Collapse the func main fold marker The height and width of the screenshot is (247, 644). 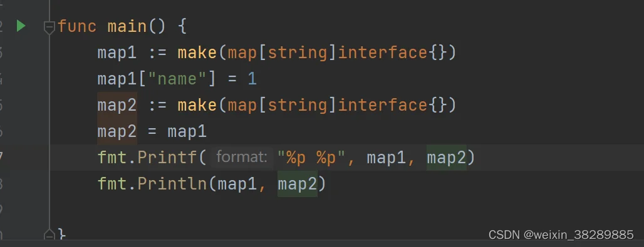49,28
